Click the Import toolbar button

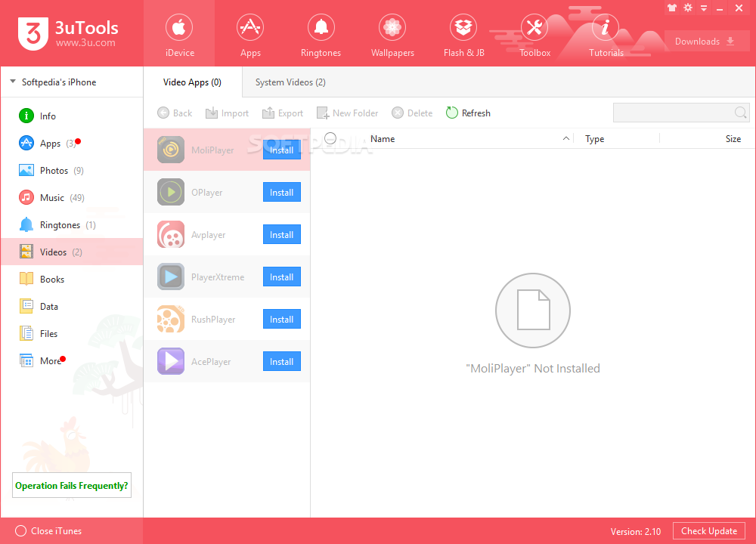[x=227, y=113]
